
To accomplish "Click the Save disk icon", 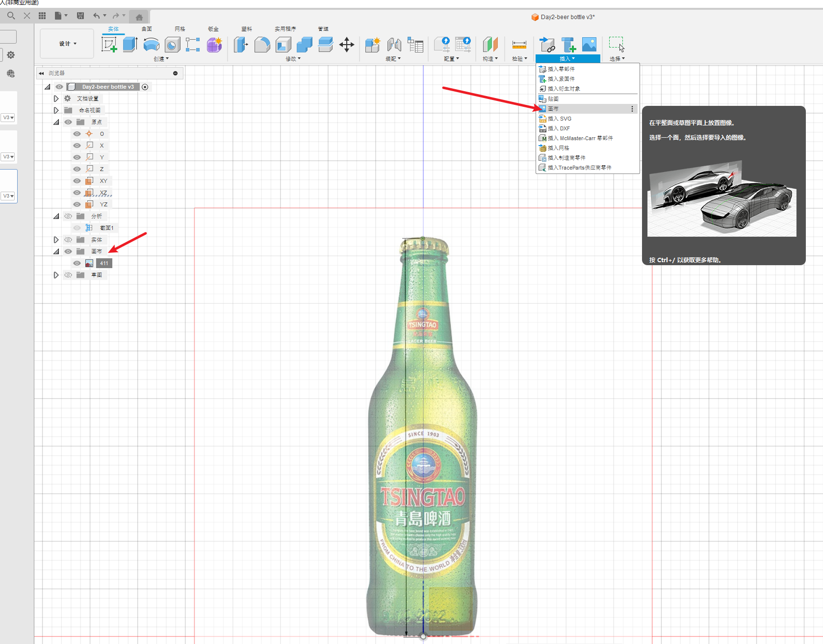I will click(x=80, y=16).
